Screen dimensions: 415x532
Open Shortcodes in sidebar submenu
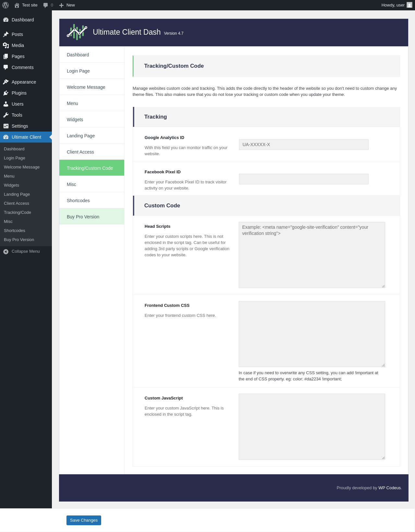point(26,231)
